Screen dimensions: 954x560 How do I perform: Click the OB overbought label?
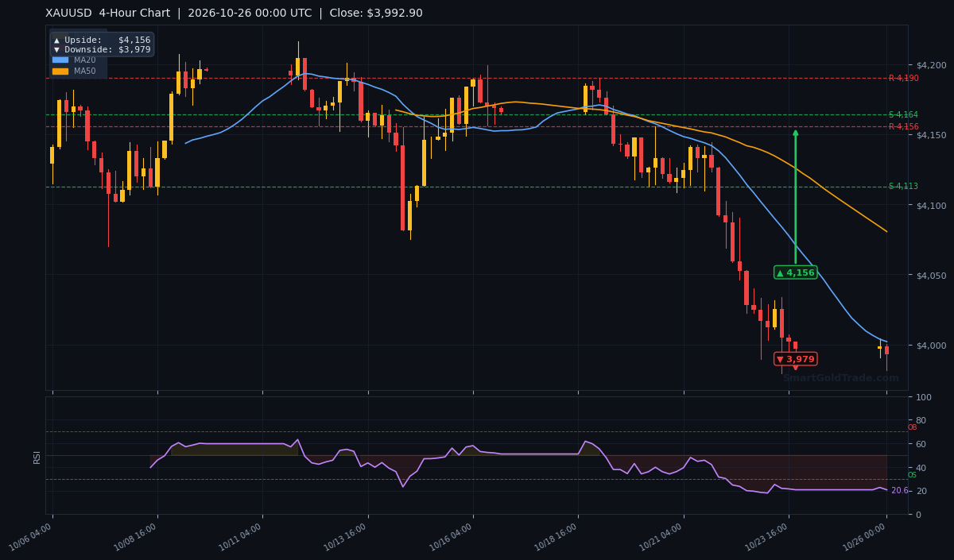(912, 427)
